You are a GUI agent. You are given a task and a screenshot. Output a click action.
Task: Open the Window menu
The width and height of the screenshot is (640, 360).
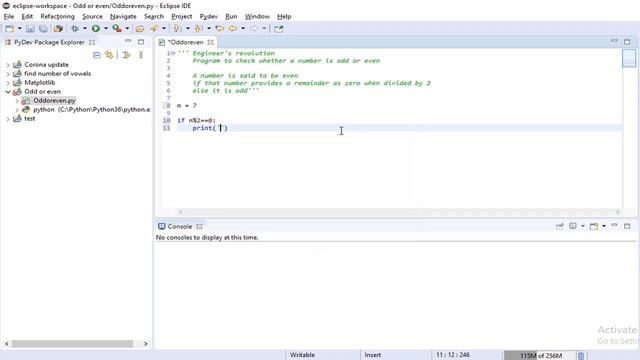257,16
